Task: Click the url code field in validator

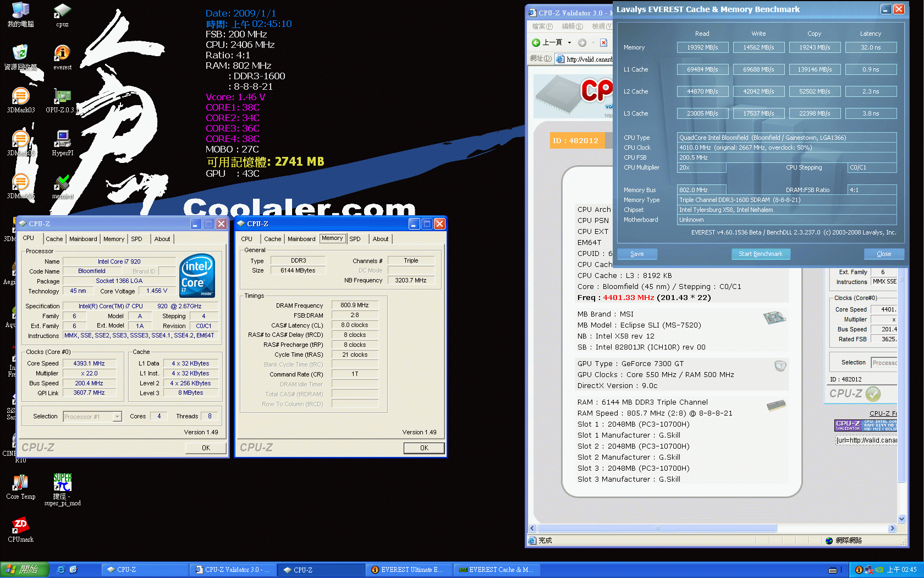Action: (x=866, y=440)
